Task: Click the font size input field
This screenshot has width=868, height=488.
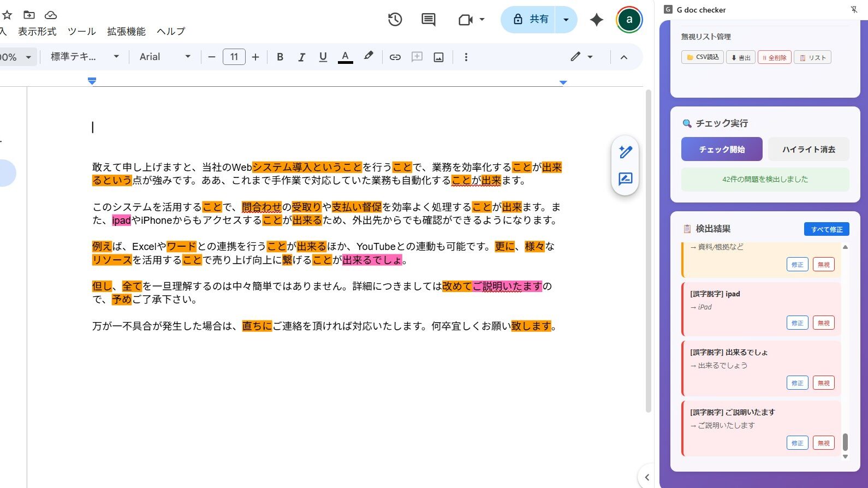Action: coord(234,57)
